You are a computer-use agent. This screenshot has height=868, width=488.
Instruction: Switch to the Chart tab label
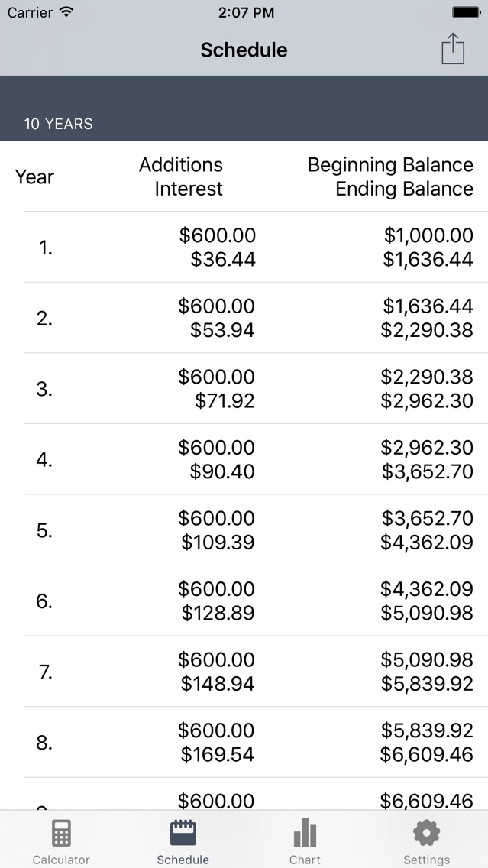305,860
